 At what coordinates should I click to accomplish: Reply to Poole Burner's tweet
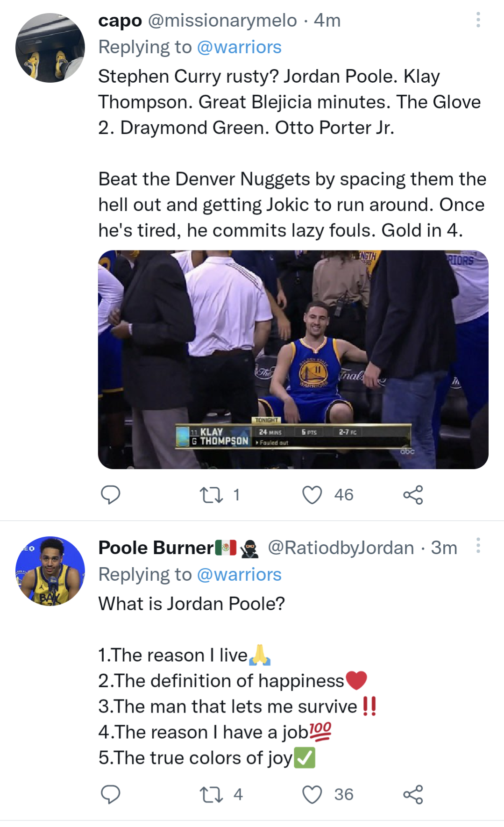coord(111,794)
